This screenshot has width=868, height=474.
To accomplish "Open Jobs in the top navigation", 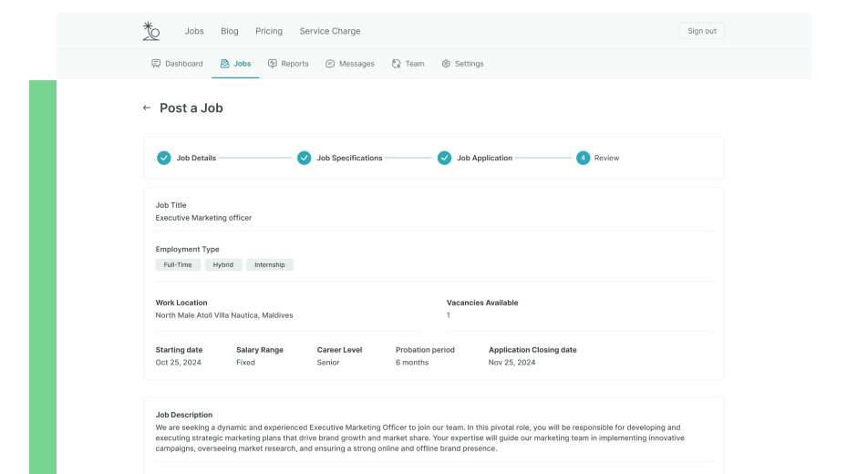I will click(x=194, y=31).
